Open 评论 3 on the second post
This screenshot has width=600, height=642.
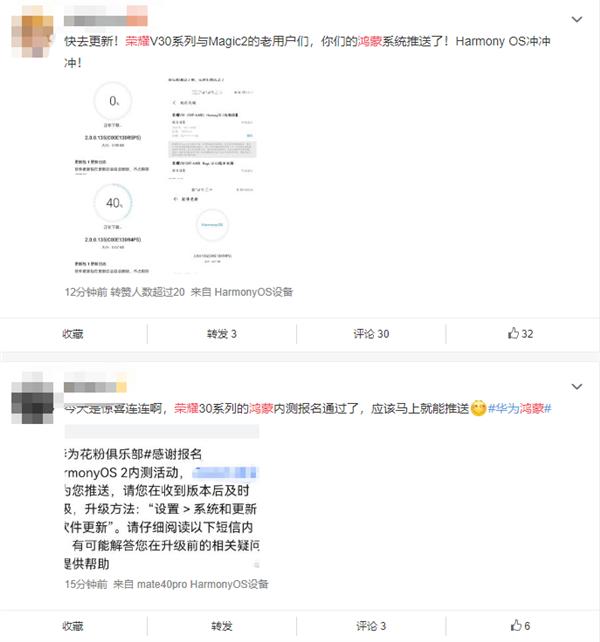pos(371,626)
